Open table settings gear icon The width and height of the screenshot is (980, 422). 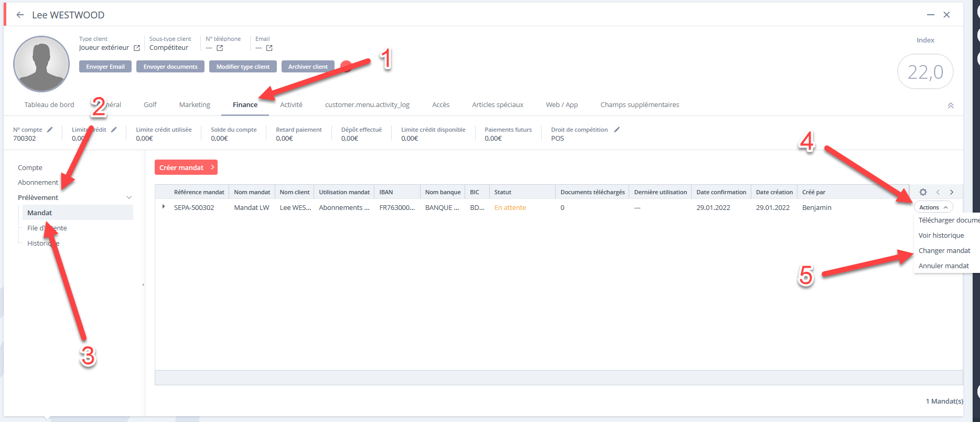pyautogui.click(x=923, y=192)
